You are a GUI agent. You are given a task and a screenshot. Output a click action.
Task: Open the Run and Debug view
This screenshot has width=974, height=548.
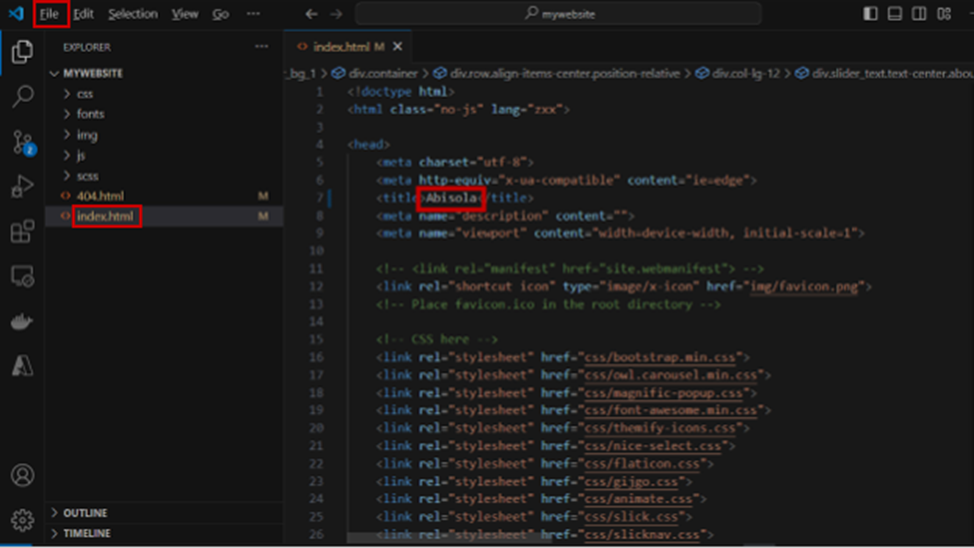click(22, 187)
